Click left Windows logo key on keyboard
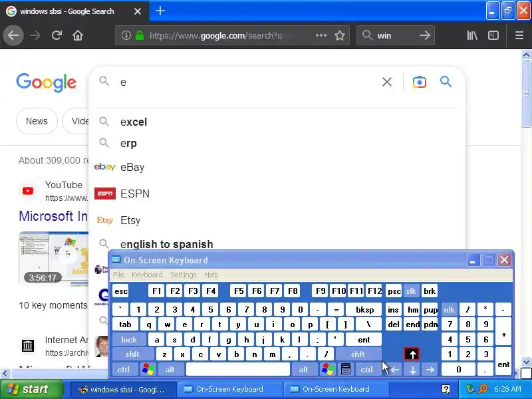 (148, 369)
